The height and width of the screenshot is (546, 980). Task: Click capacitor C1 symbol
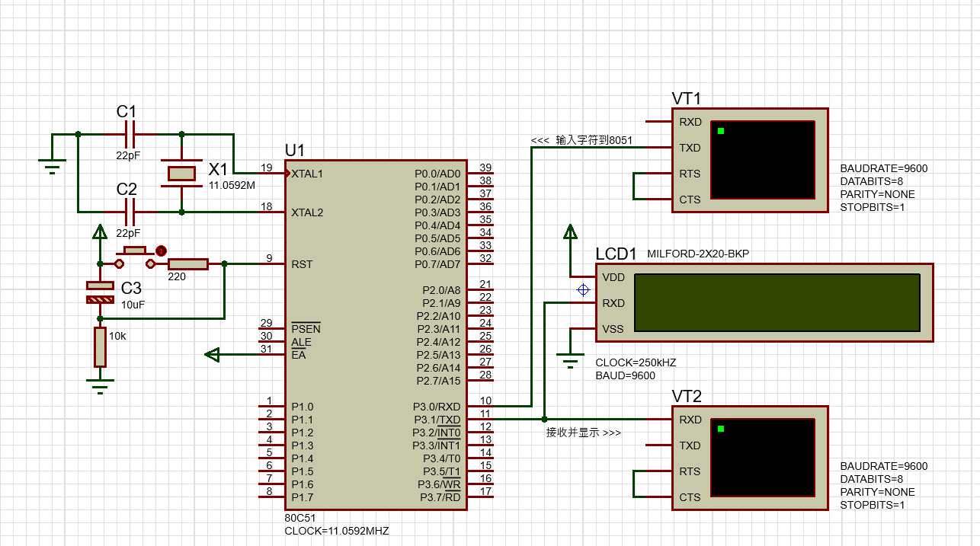pos(130,134)
